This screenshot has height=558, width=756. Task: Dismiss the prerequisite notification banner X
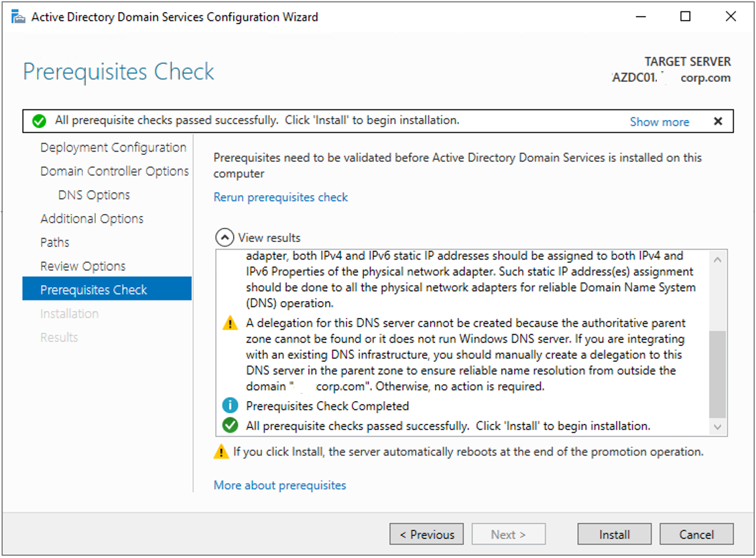718,121
